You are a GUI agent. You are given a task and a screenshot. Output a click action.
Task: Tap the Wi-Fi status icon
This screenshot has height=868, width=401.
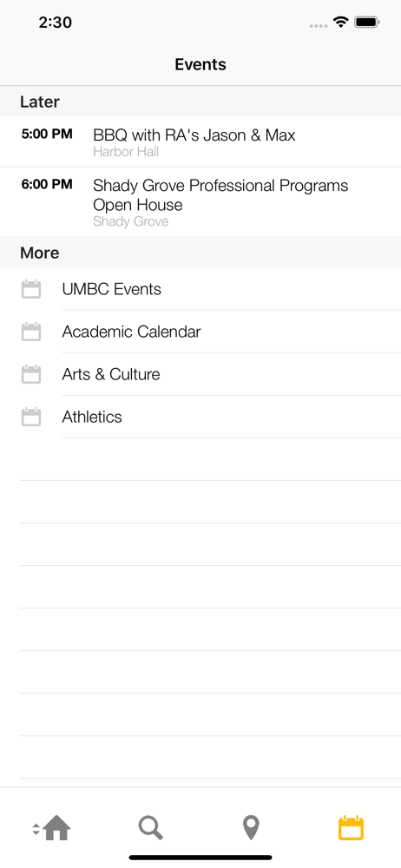pyautogui.click(x=340, y=23)
